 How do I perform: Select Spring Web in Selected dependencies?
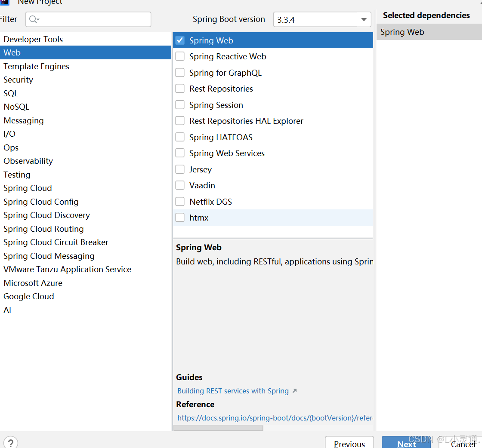[x=429, y=32]
